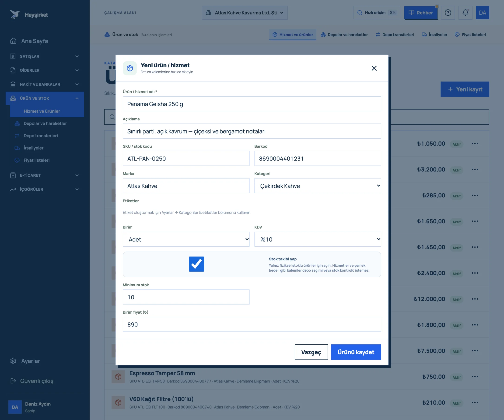Viewport: 504px width, 420px height.
Task: Switch to Depolar ve hareketler top tab
Action: point(344,35)
